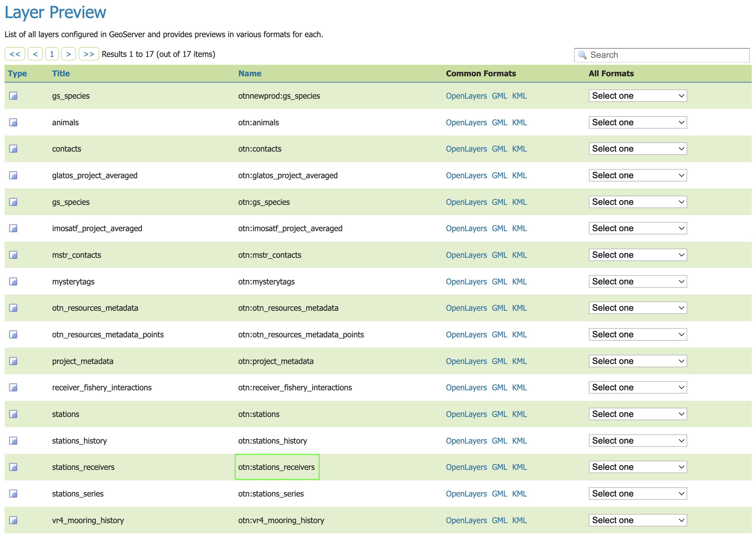Image resolution: width=756 pixels, height=534 pixels.
Task: Click the layer type icon for otn:animals
Action: pyautogui.click(x=13, y=122)
